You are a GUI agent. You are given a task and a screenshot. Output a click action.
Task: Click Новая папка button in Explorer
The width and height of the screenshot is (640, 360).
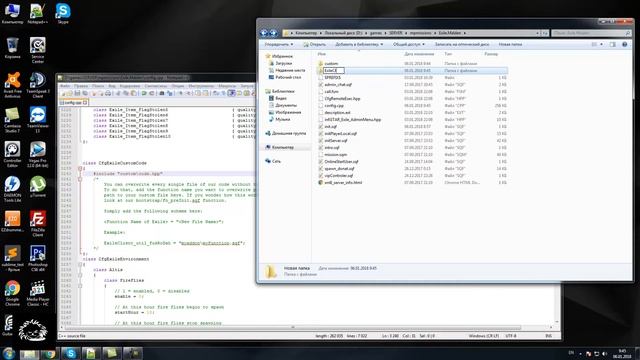[510, 44]
